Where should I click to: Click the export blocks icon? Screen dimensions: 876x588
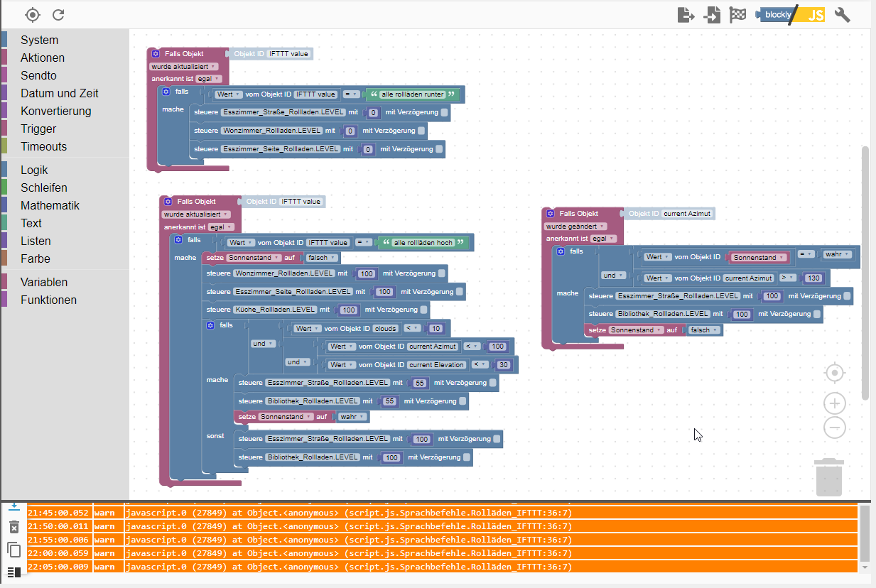[686, 15]
